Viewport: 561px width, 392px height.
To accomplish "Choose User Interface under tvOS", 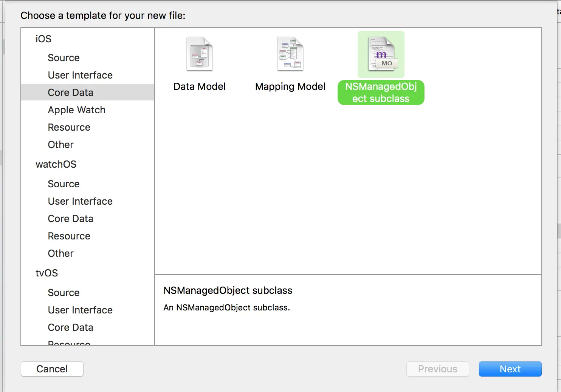I will tap(80, 310).
